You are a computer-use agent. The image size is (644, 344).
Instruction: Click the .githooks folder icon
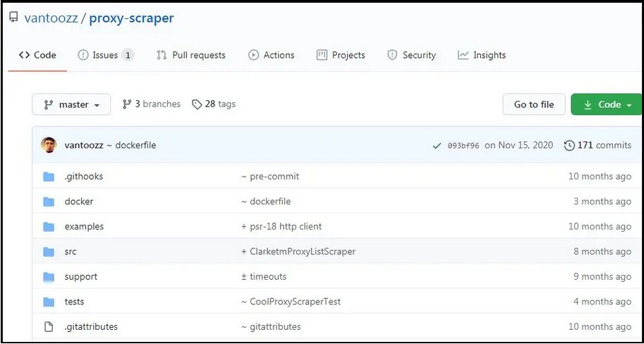pos(49,177)
